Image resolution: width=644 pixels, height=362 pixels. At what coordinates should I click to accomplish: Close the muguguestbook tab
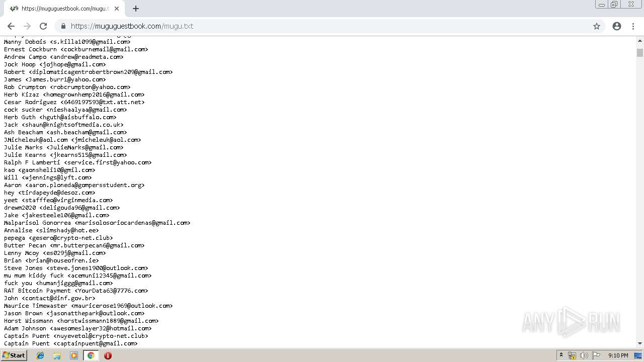coord(117,9)
